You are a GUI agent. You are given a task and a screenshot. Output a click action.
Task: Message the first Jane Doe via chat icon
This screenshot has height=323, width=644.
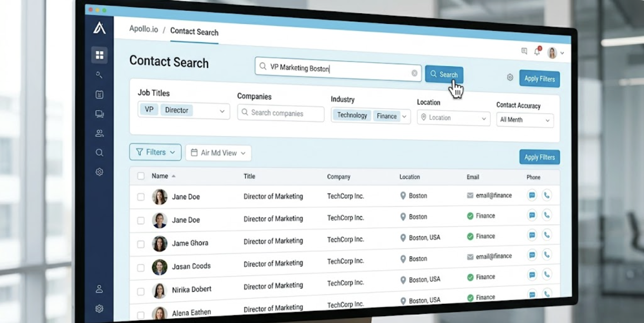[x=532, y=195]
